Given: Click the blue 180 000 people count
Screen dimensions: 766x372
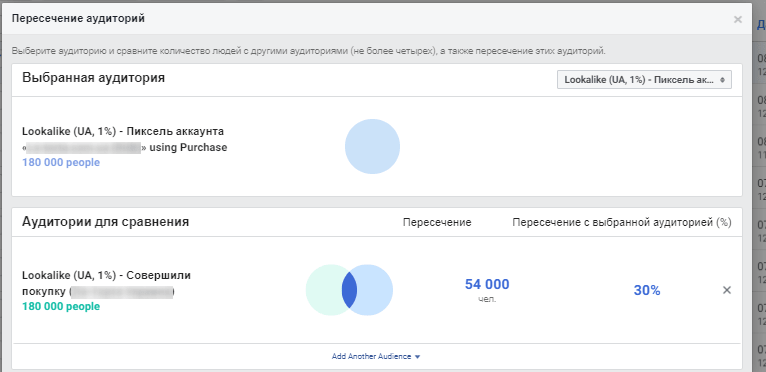Looking at the screenshot, I should [61, 162].
